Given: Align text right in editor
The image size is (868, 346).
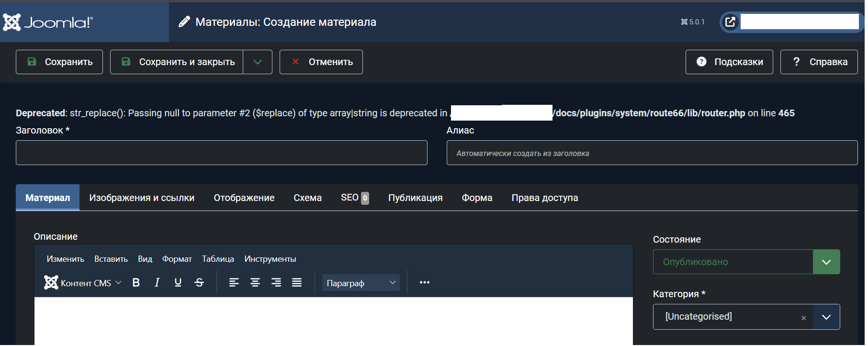Looking at the screenshot, I should (276, 282).
